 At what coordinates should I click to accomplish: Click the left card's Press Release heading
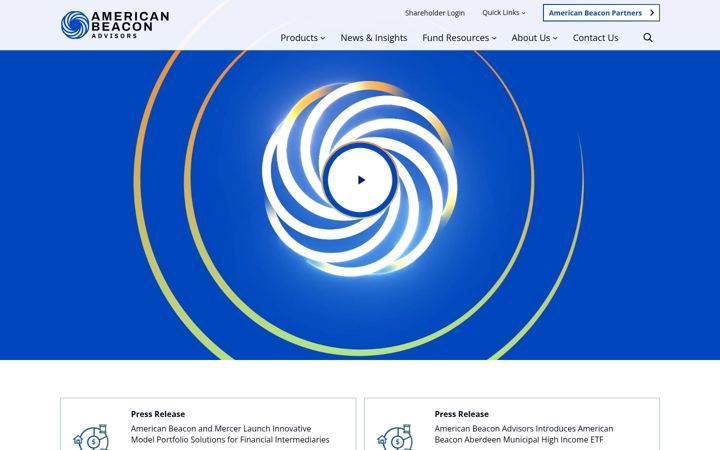click(158, 414)
